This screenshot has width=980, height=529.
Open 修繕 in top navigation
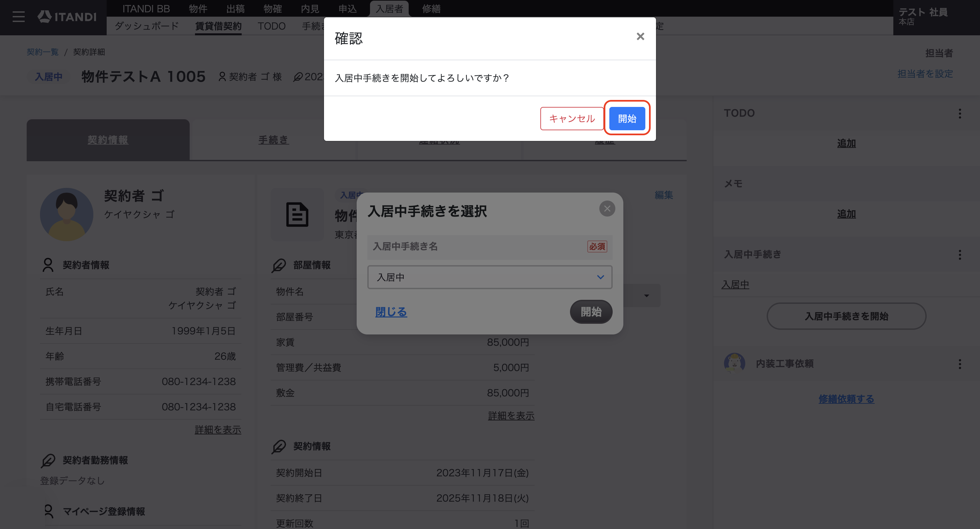431,8
